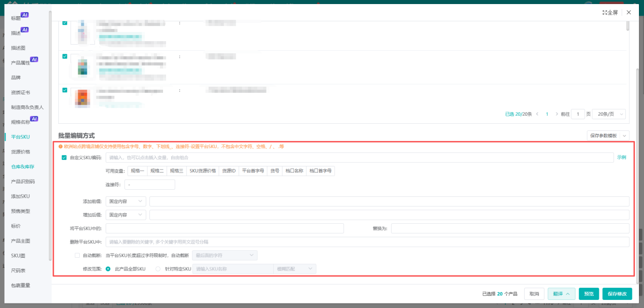The image size is (644, 308).
Task: Go to the previous page arrow
Action: [x=537, y=114]
